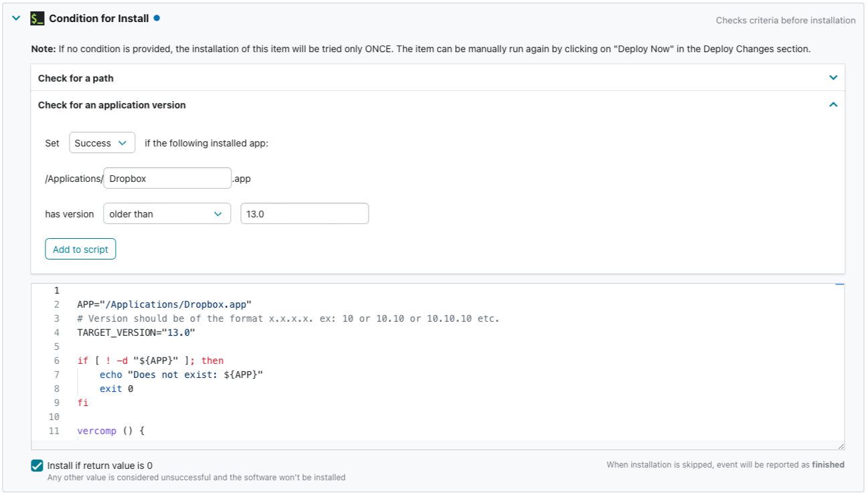Open the older than comparison dropdown
This screenshot has height=495, width=868.
(x=167, y=213)
